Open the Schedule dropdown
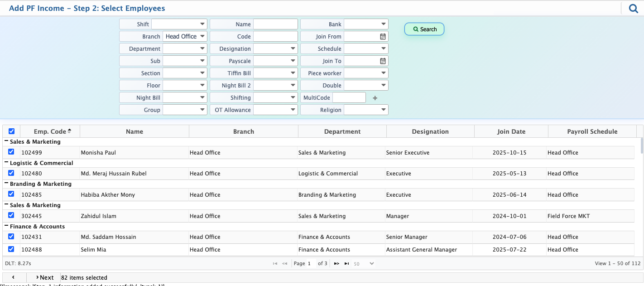 pos(366,48)
